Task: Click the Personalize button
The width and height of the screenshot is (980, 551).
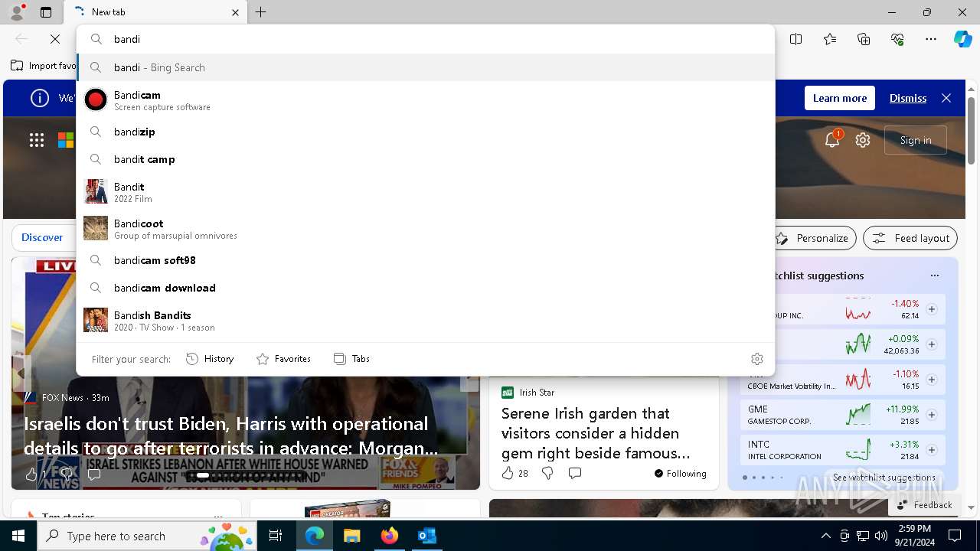Action: (812, 238)
